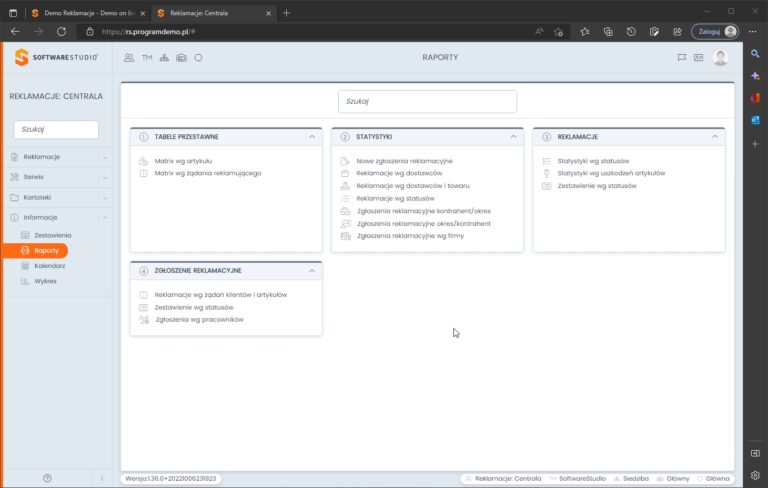Click the help icon at sidebar bottom
The height and width of the screenshot is (488, 768).
[x=47, y=478]
